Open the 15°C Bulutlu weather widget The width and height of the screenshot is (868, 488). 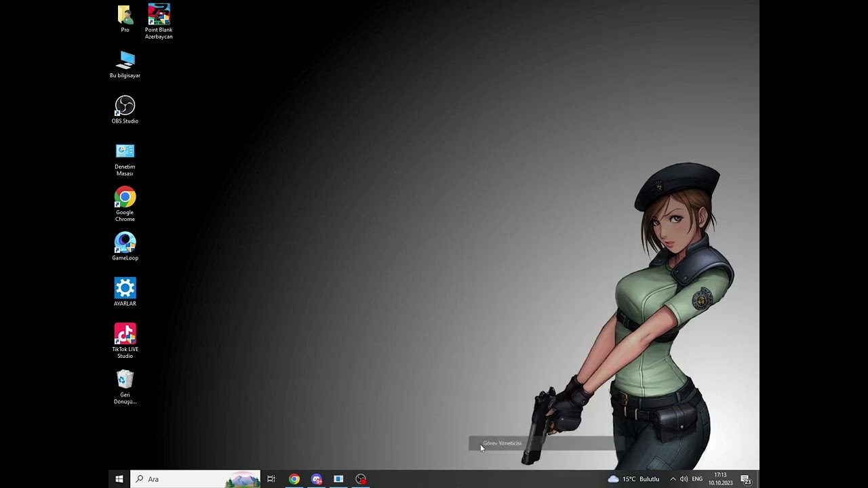coord(634,479)
